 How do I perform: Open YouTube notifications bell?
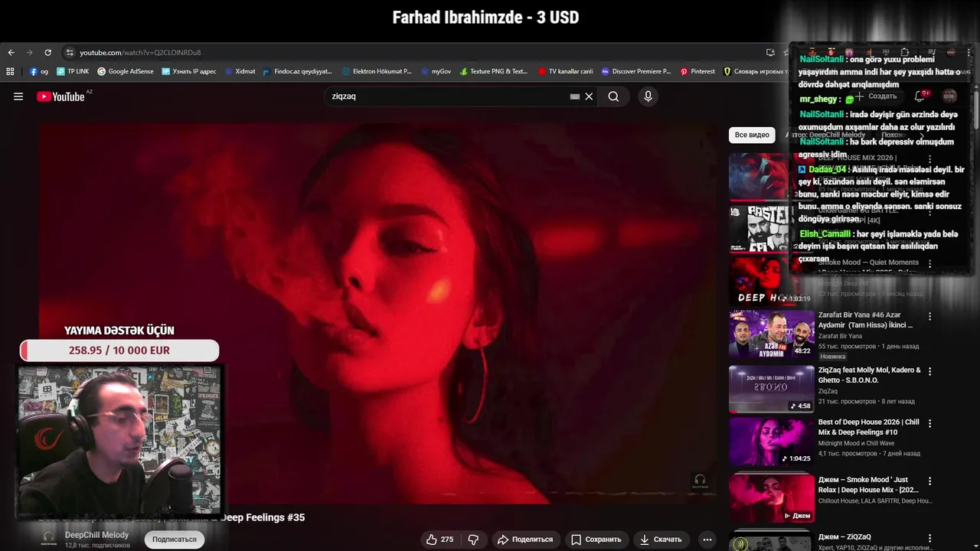pyautogui.click(x=920, y=96)
